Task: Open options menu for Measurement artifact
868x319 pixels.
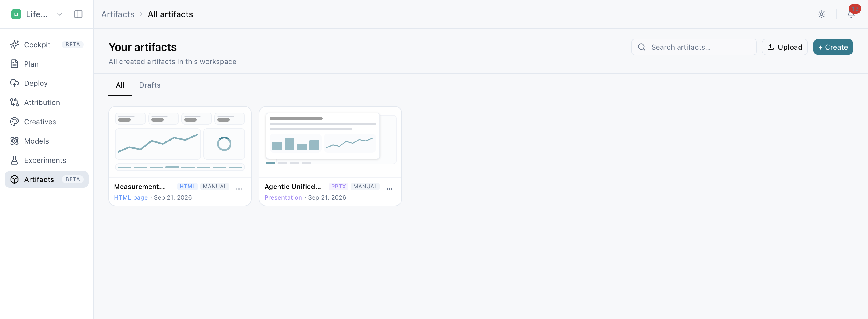Action: pos(239,189)
